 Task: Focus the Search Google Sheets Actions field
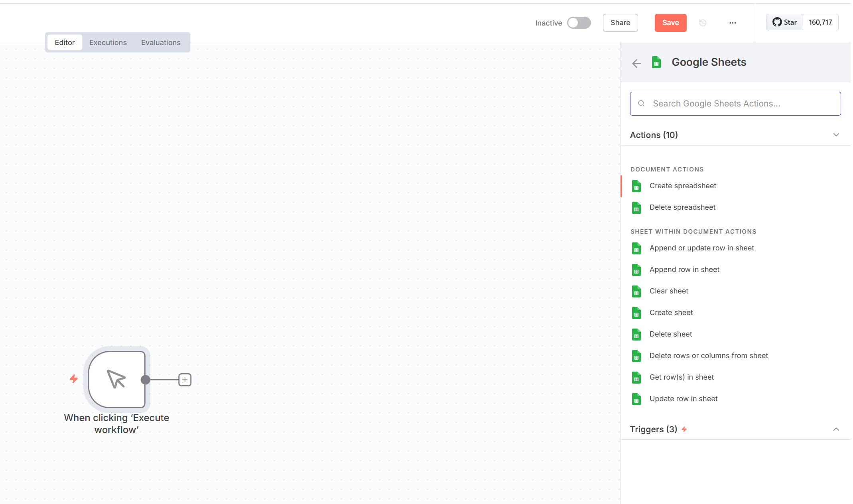pyautogui.click(x=735, y=104)
